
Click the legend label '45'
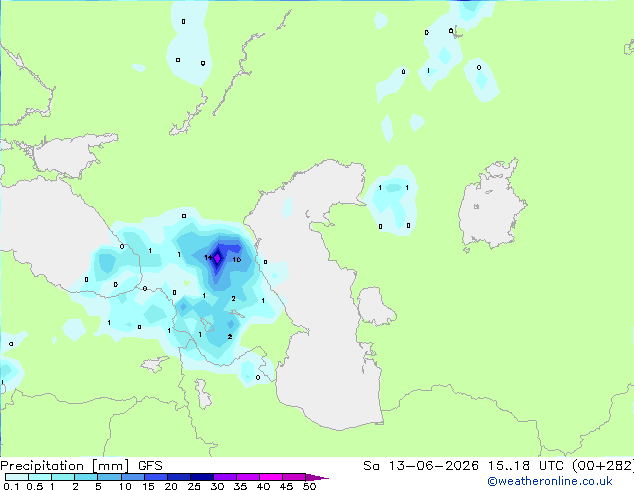point(286,486)
